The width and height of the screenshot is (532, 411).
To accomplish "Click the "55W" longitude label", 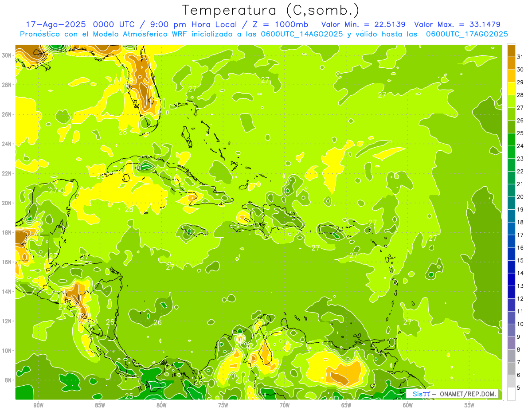I will coord(469,405).
